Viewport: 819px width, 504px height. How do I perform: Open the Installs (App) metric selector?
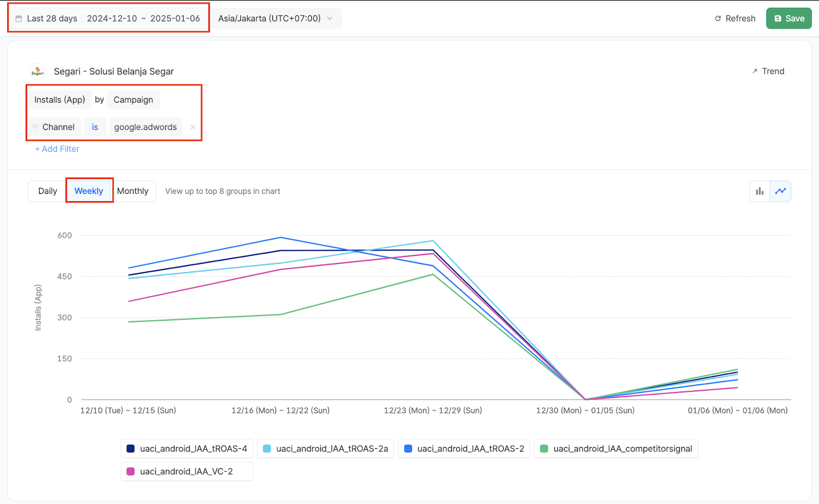click(x=60, y=100)
